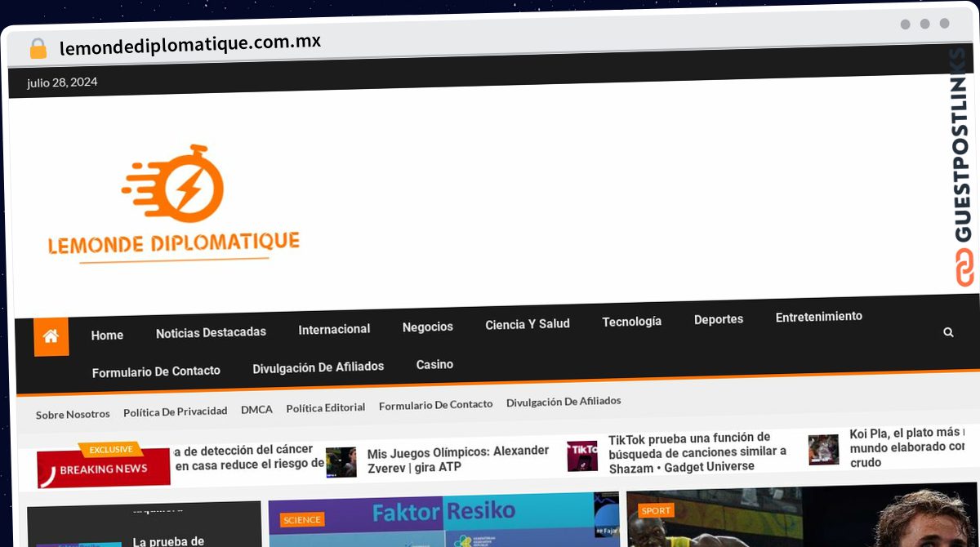Click the TikTok article thumbnail
The image size is (980, 547).
[582, 456]
